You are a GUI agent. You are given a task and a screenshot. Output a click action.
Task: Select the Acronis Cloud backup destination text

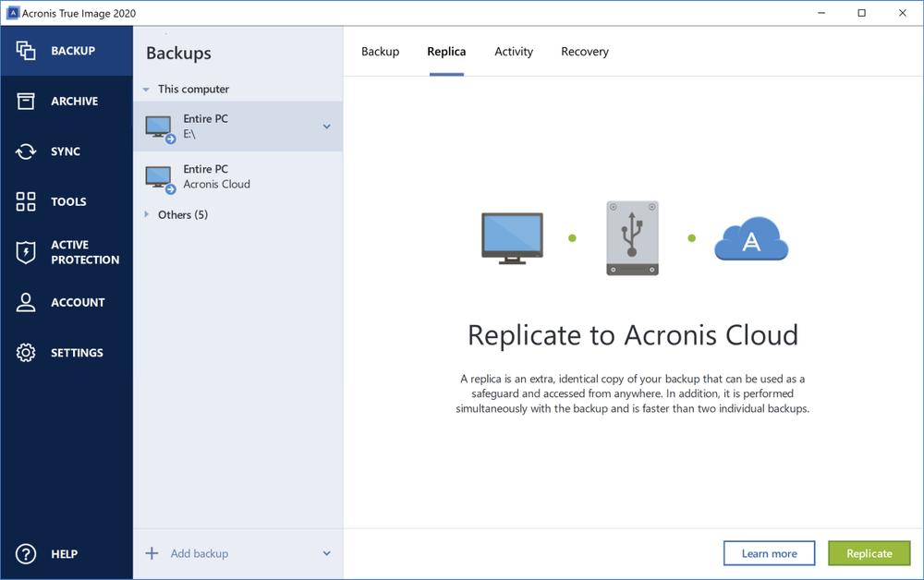pos(216,185)
